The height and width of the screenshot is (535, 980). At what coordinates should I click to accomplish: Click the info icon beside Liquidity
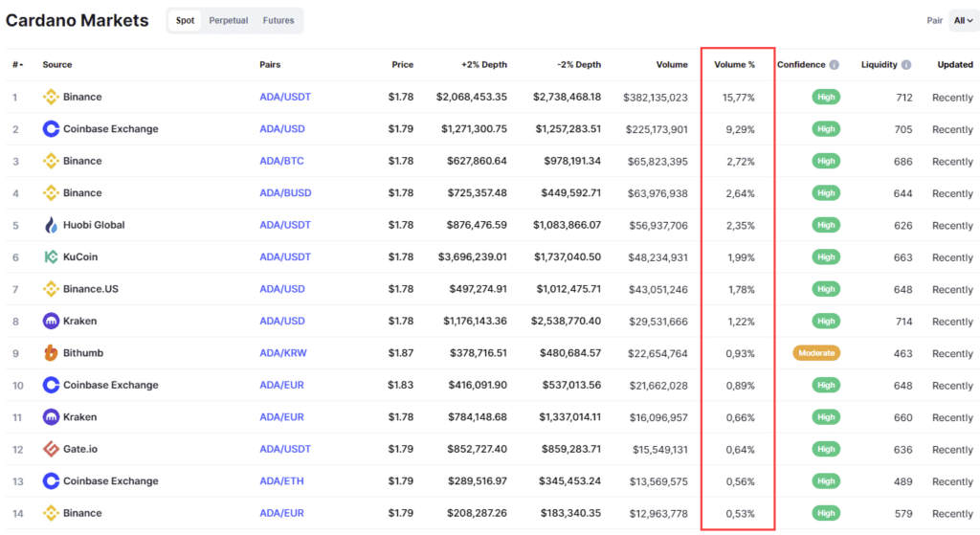(906, 65)
